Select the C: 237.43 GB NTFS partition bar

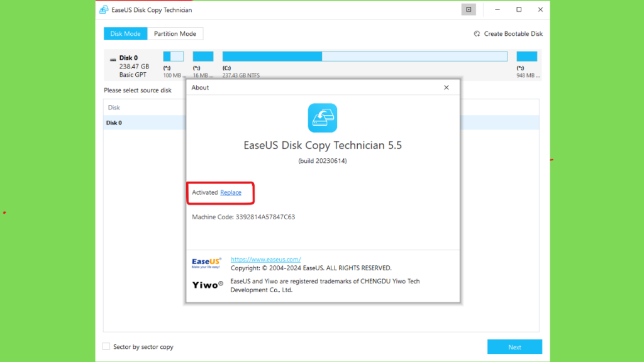point(365,56)
